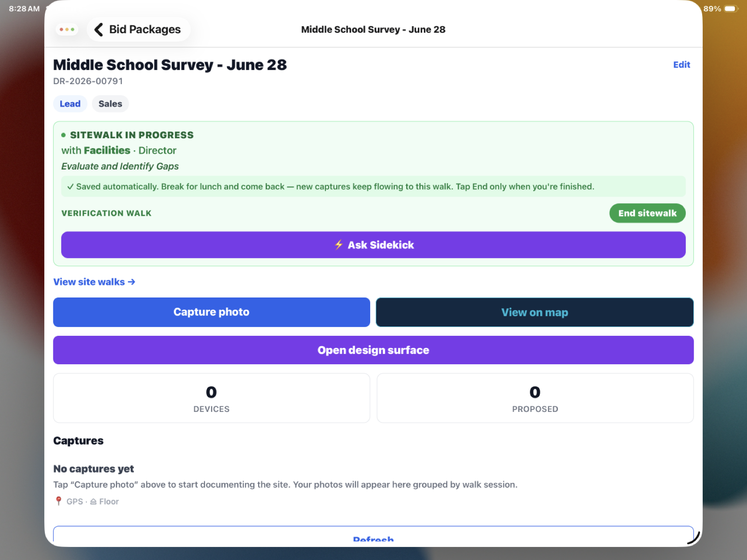
Task: Tap the No captures yet message
Action: pyautogui.click(x=93, y=468)
